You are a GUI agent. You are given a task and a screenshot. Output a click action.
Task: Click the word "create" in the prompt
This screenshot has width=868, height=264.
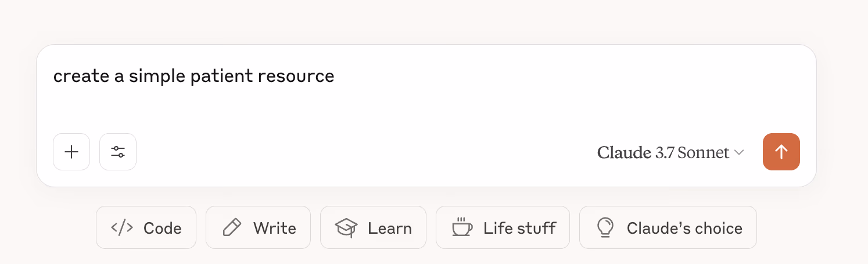tap(74, 76)
